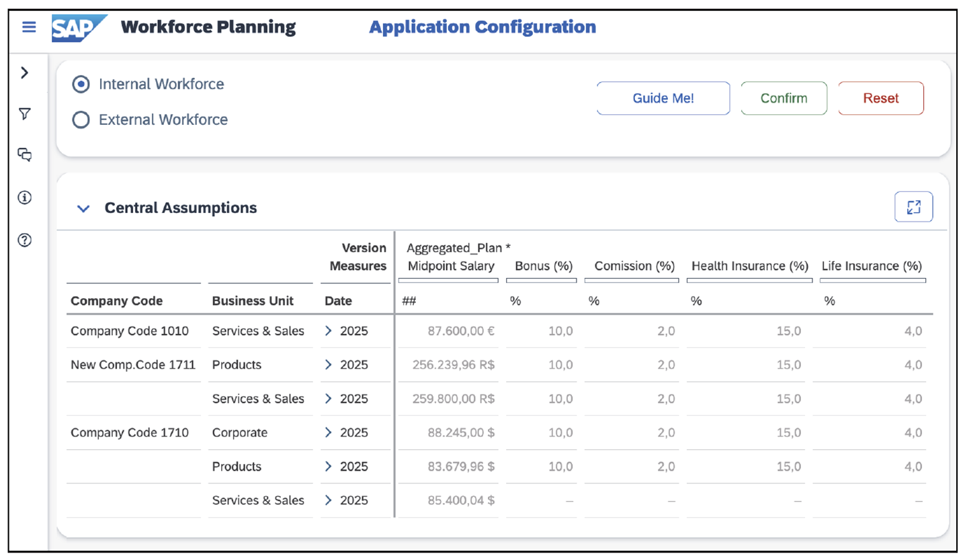Click the 259.800,00 R$ salary cell
The width and height of the screenshot is (967, 560).
pyautogui.click(x=454, y=399)
